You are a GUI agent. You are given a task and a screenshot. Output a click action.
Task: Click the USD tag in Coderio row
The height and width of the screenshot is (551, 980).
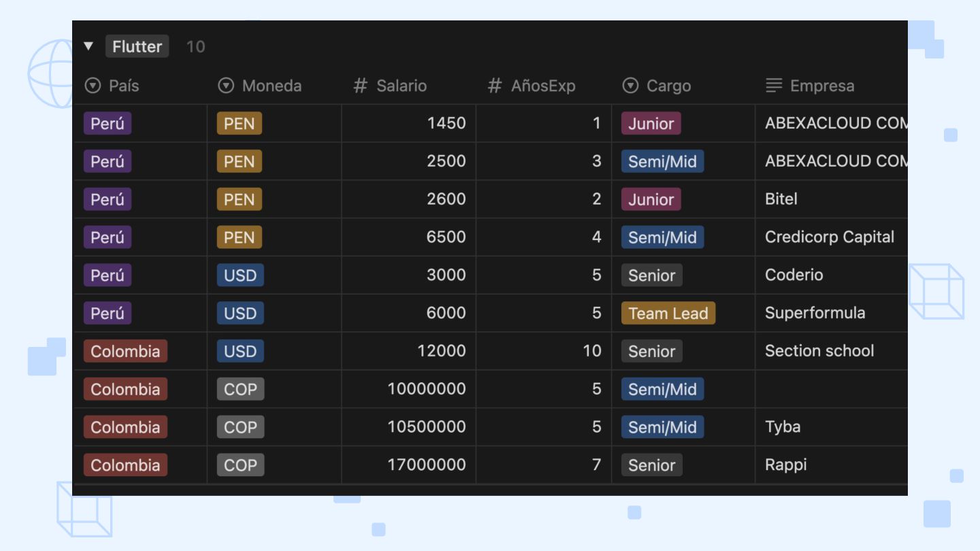click(240, 275)
